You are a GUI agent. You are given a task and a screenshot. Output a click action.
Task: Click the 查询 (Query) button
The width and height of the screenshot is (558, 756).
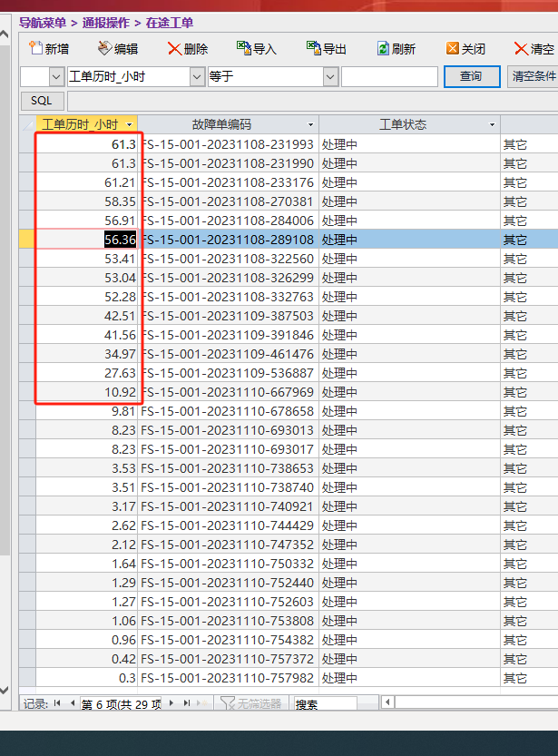click(x=472, y=76)
